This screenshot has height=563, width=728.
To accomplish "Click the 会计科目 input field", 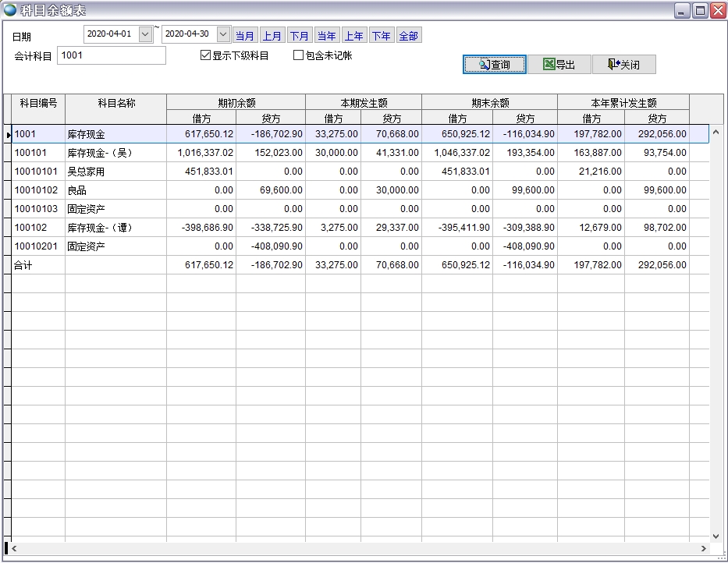I will coord(111,55).
